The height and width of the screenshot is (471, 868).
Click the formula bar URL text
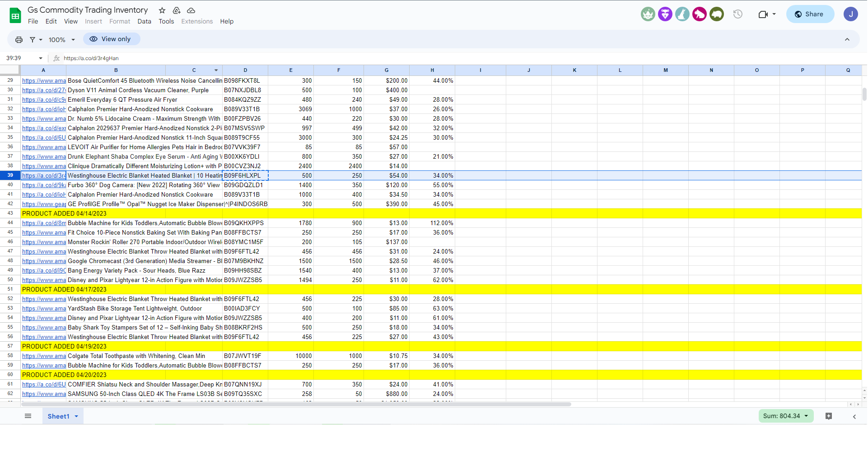pyautogui.click(x=91, y=58)
